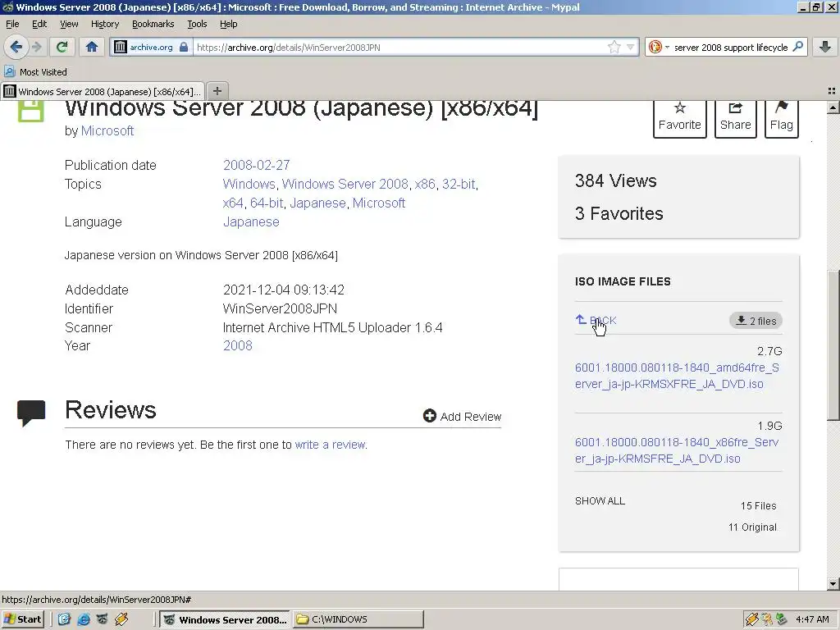Click the browser forward arrow button
Image resolution: width=840 pixels, height=630 pixels.
pyautogui.click(x=37, y=47)
